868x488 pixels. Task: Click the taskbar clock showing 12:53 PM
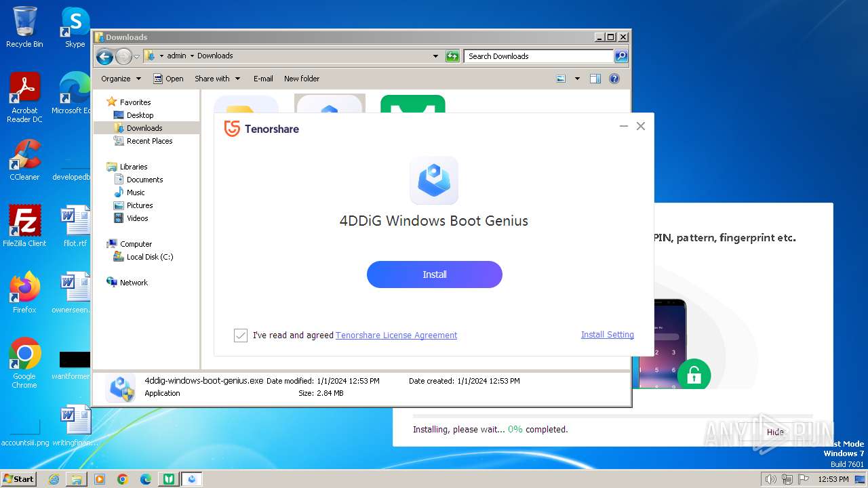[833, 479]
